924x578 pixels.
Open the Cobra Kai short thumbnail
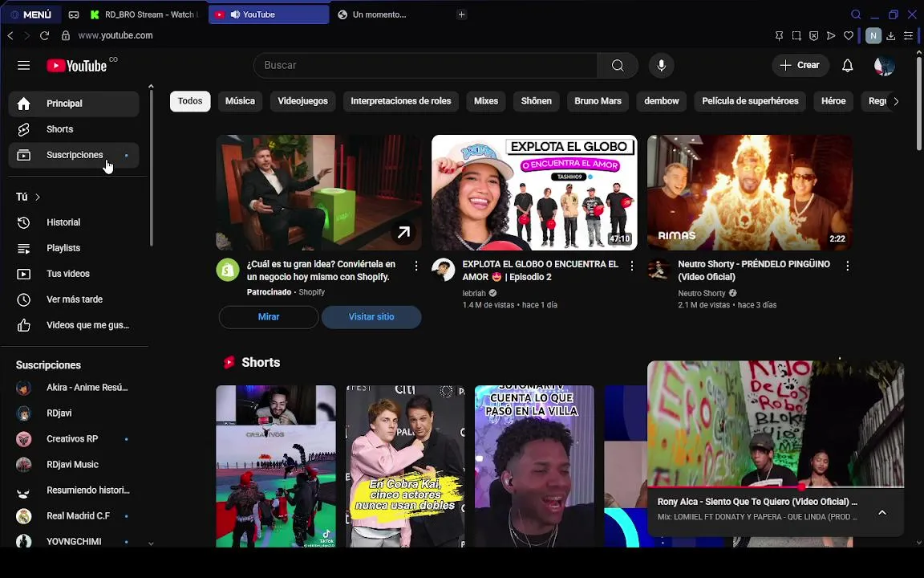(x=405, y=466)
